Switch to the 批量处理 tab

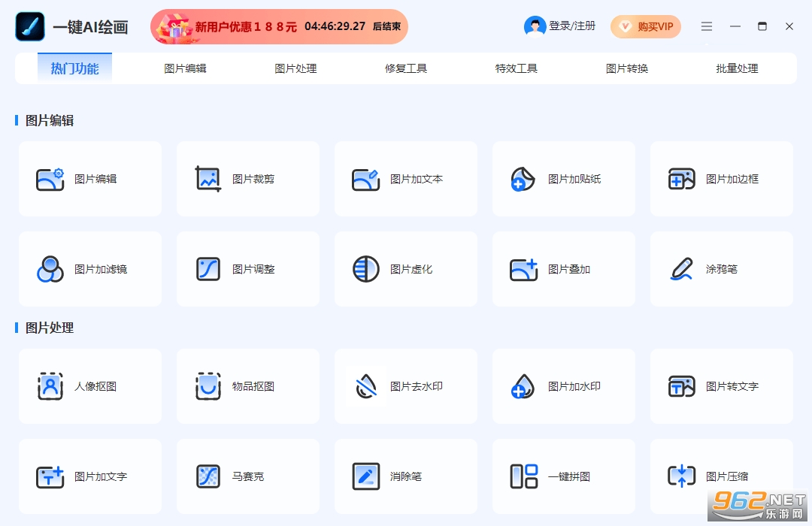737,68
